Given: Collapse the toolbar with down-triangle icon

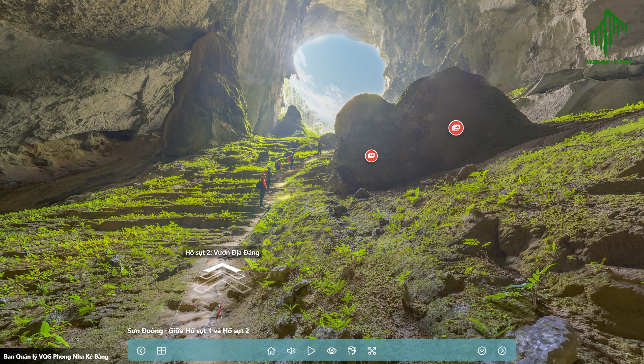Looking at the screenshot, I should click(x=482, y=351).
